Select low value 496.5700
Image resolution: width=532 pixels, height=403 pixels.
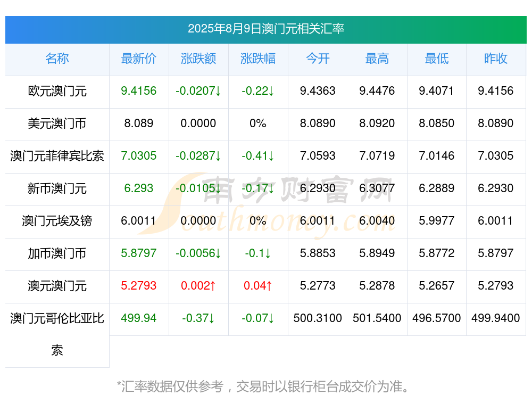coord(436,318)
